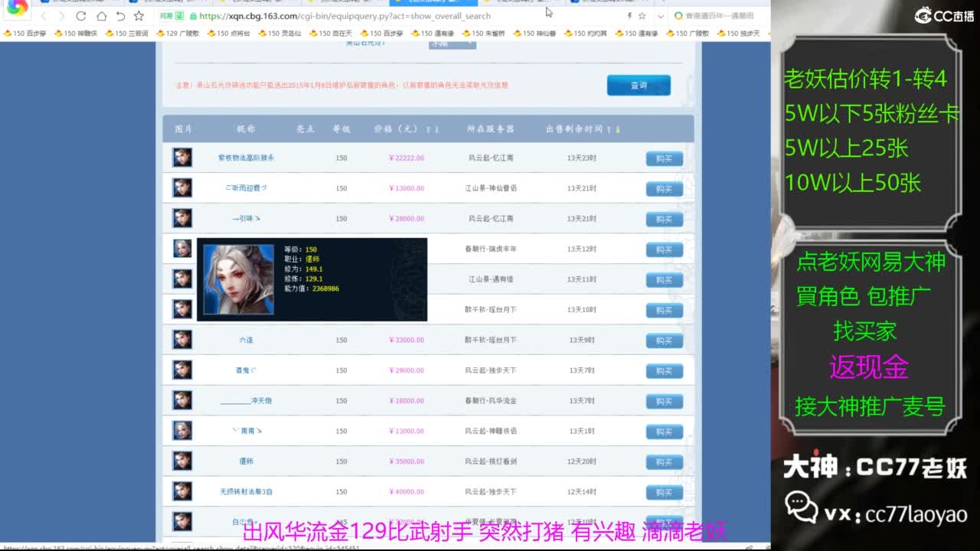The height and width of the screenshot is (551, 980).
Task: Open the 不限 filter dropdown above the notice
Action: click(450, 44)
